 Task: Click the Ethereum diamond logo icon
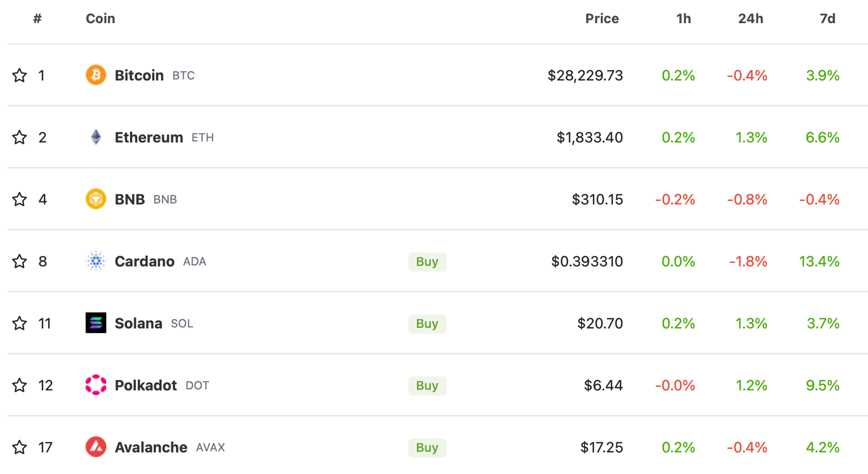pyautogui.click(x=96, y=137)
